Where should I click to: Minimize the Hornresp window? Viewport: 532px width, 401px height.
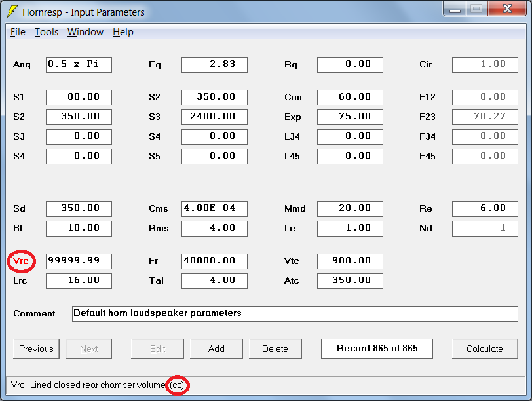455,9
